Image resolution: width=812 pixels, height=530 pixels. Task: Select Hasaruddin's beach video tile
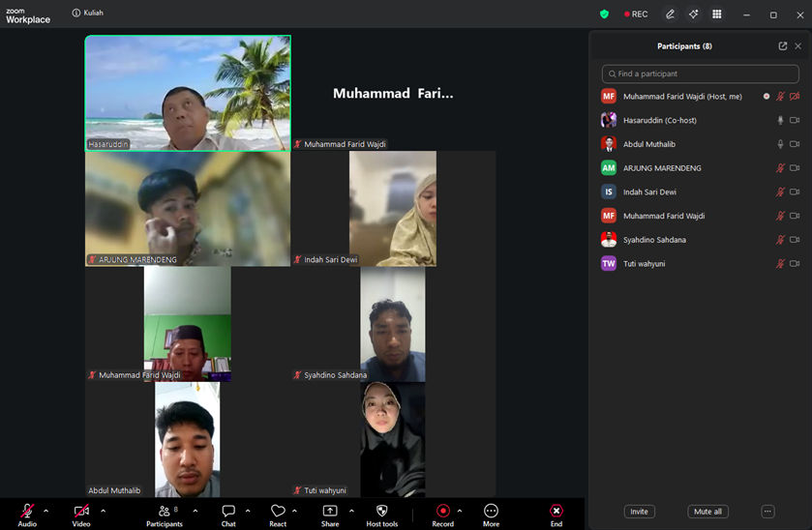[x=188, y=93]
